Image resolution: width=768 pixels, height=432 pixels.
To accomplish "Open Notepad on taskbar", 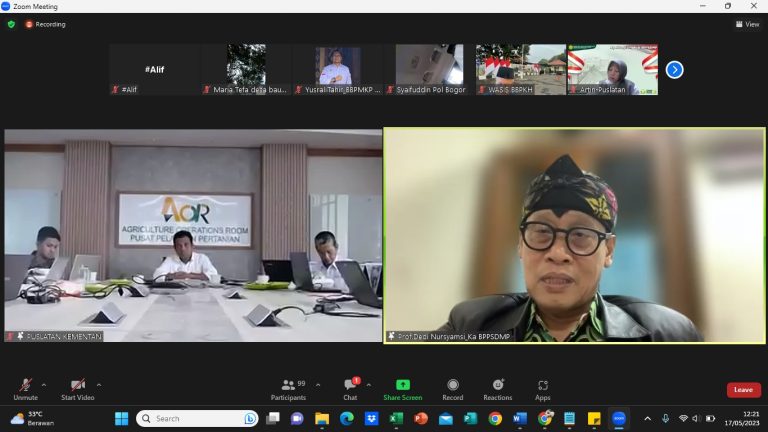I will (569, 419).
